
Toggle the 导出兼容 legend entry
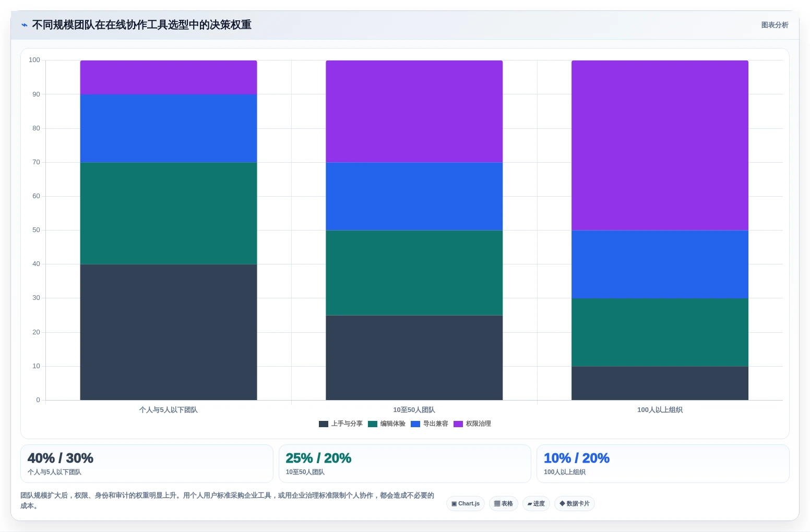click(430, 424)
